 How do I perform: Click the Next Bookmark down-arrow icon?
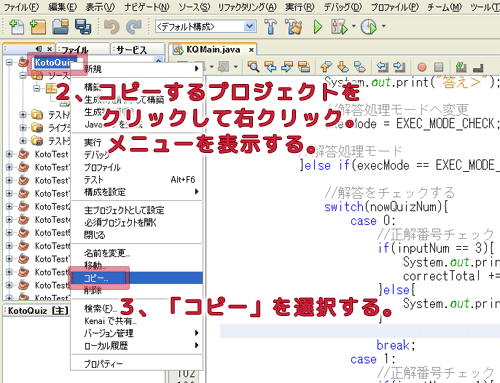343,67
